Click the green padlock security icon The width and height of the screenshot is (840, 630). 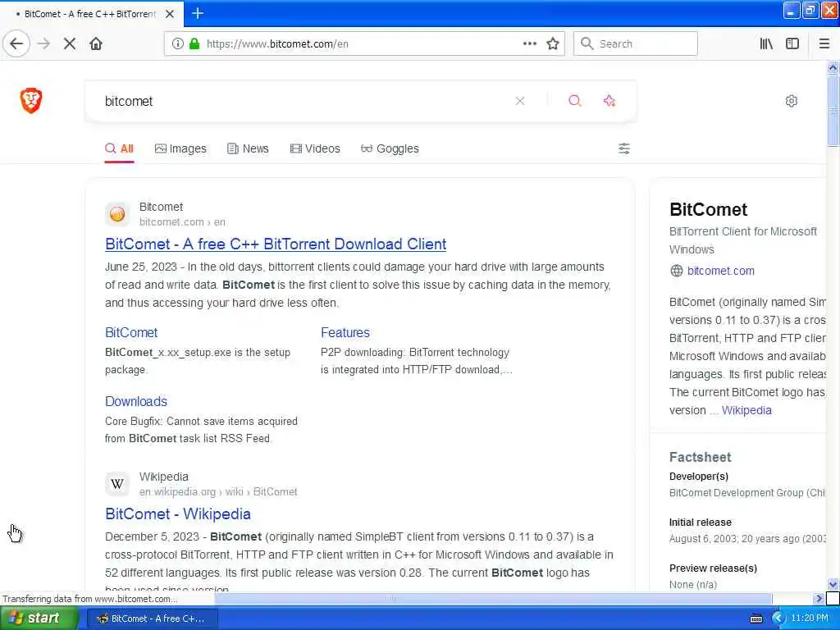point(194,43)
